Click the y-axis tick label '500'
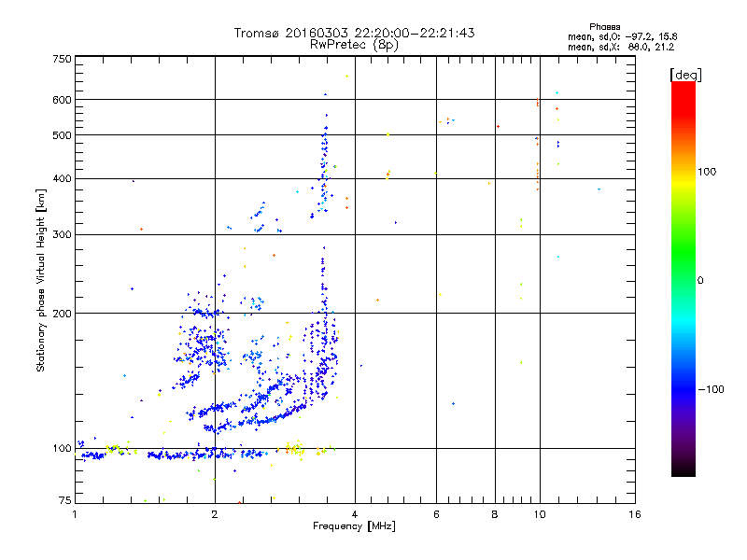The width and height of the screenshot is (747, 560). (x=62, y=135)
